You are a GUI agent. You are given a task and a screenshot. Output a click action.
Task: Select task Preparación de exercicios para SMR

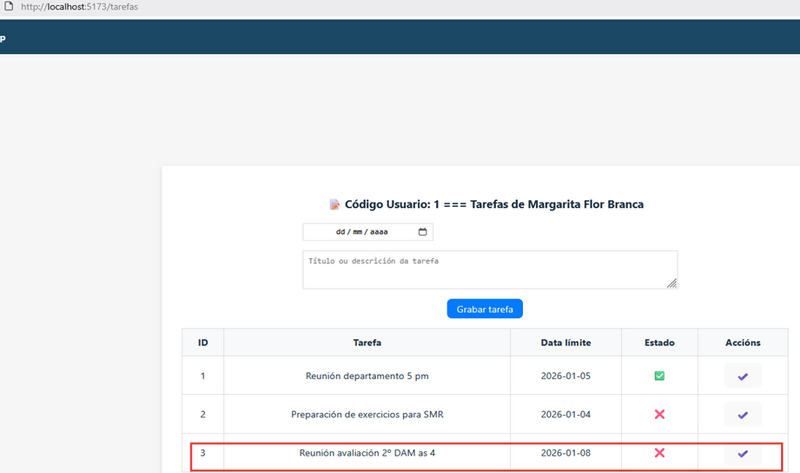[x=367, y=414]
